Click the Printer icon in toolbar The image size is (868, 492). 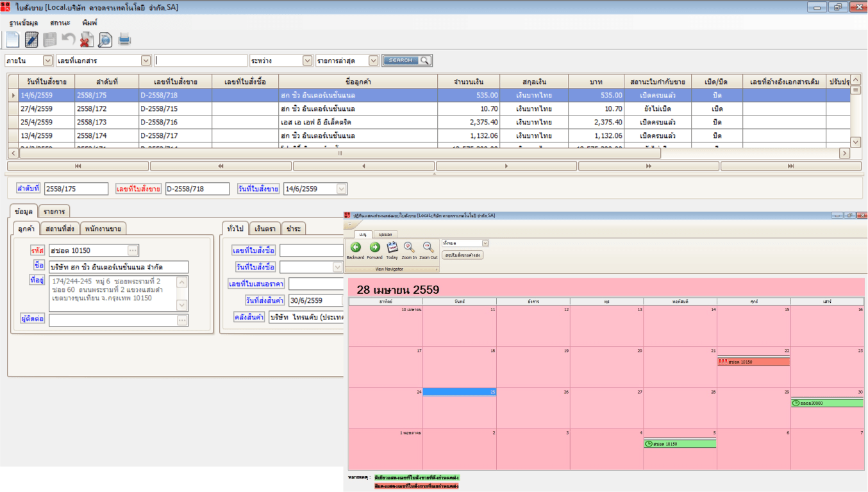coord(124,40)
